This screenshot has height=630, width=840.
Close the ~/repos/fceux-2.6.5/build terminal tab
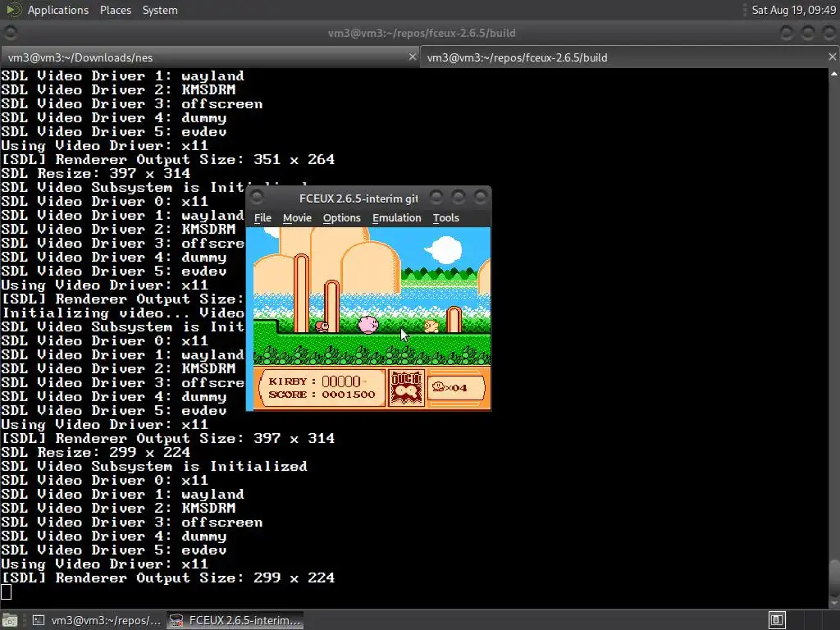pos(832,57)
